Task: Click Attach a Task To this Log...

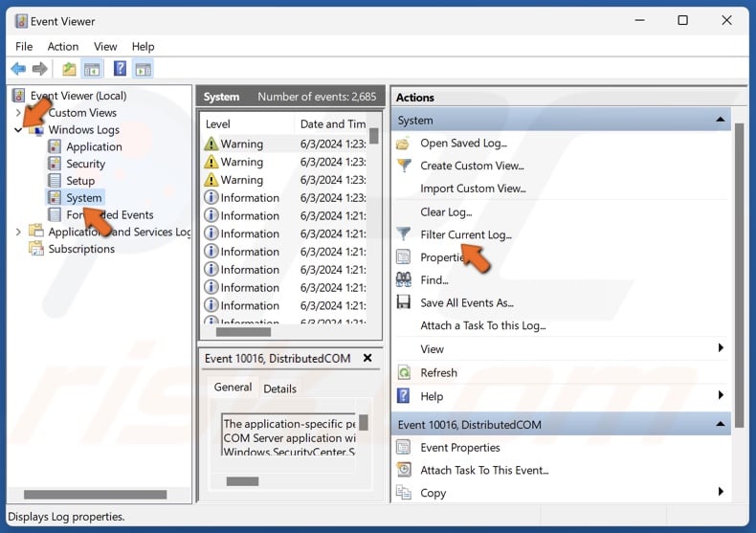Action: [482, 325]
